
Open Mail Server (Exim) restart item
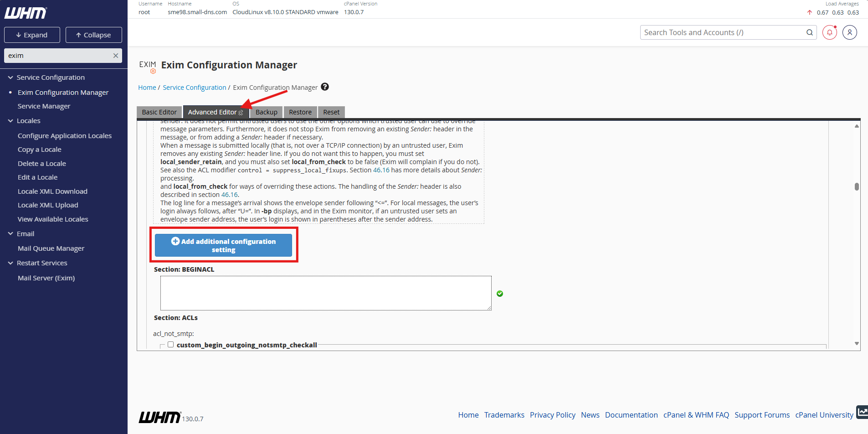coord(46,278)
